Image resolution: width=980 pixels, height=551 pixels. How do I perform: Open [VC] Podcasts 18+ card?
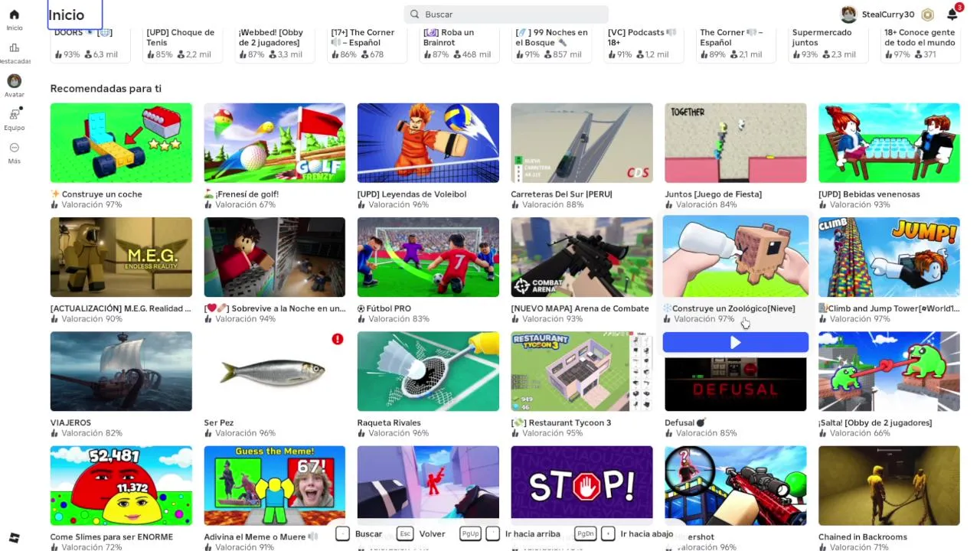click(643, 44)
